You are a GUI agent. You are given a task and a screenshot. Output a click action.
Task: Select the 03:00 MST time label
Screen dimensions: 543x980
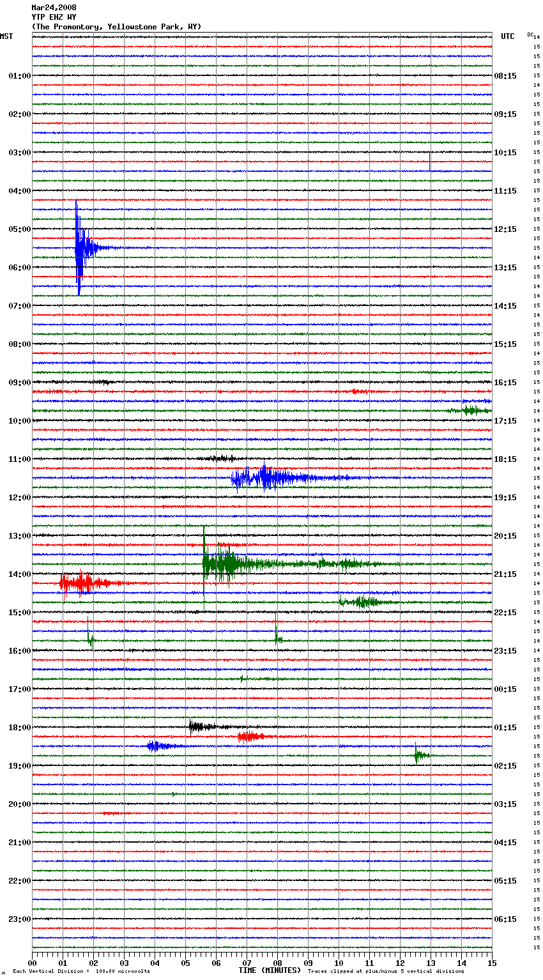click(x=20, y=153)
